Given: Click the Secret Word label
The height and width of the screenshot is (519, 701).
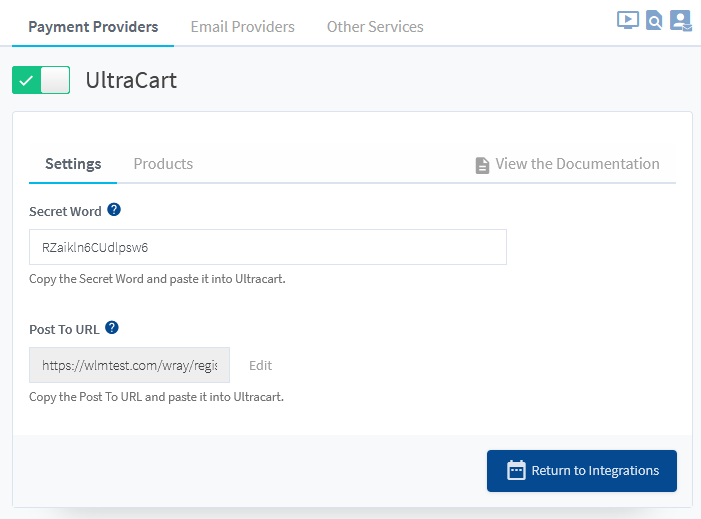Looking at the screenshot, I should 65,211.
